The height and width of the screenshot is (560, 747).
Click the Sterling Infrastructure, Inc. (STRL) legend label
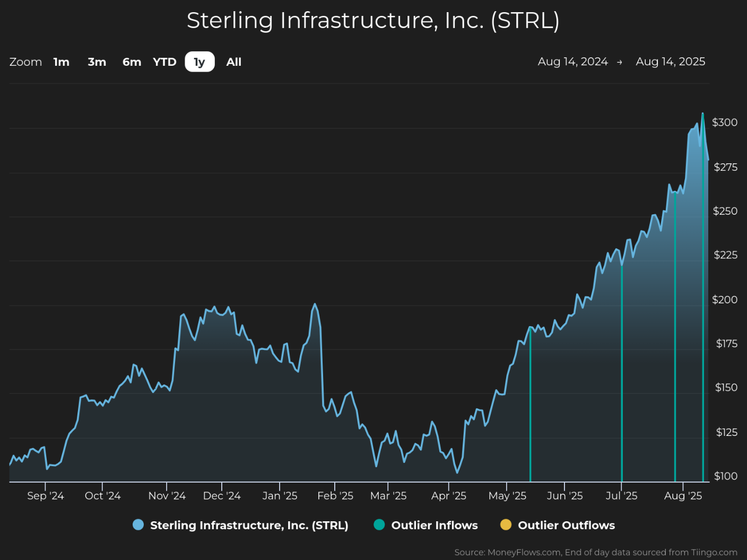pos(249,526)
